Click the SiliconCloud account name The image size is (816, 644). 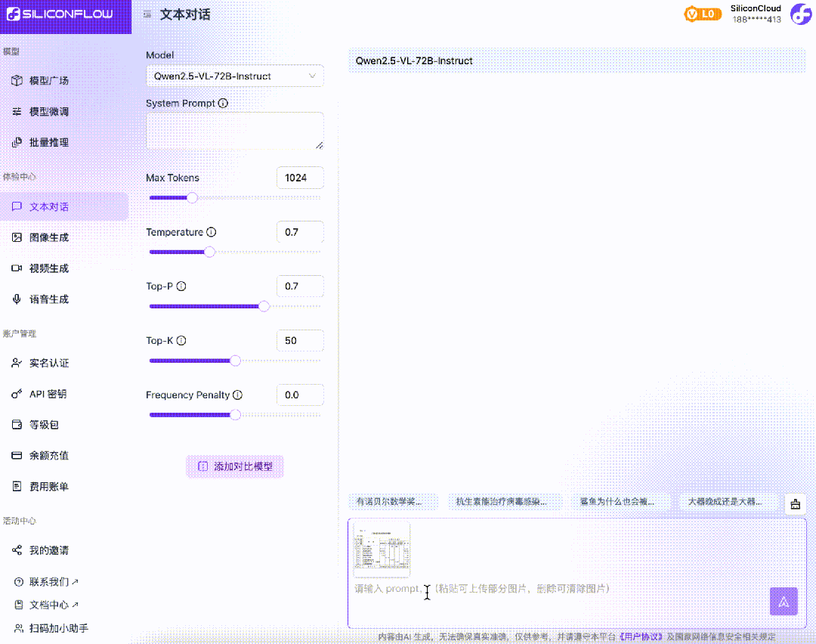tap(756, 8)
